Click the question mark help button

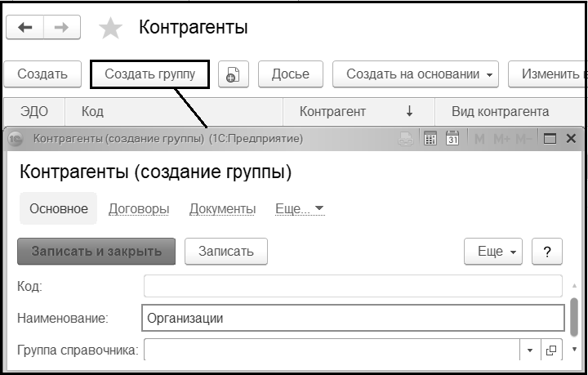pos(547,252)
